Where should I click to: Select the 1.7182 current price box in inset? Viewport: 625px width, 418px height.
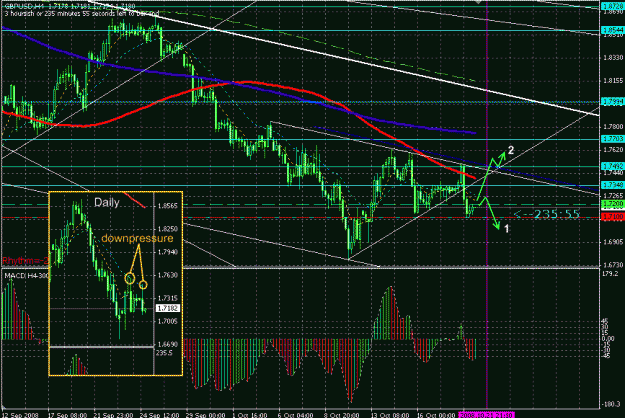[168, 308]
